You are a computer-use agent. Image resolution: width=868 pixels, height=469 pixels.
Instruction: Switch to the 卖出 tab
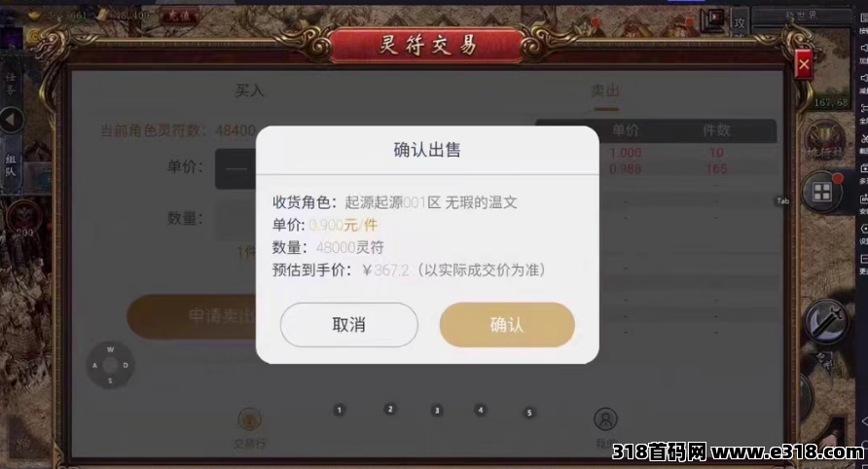(605, 90)
